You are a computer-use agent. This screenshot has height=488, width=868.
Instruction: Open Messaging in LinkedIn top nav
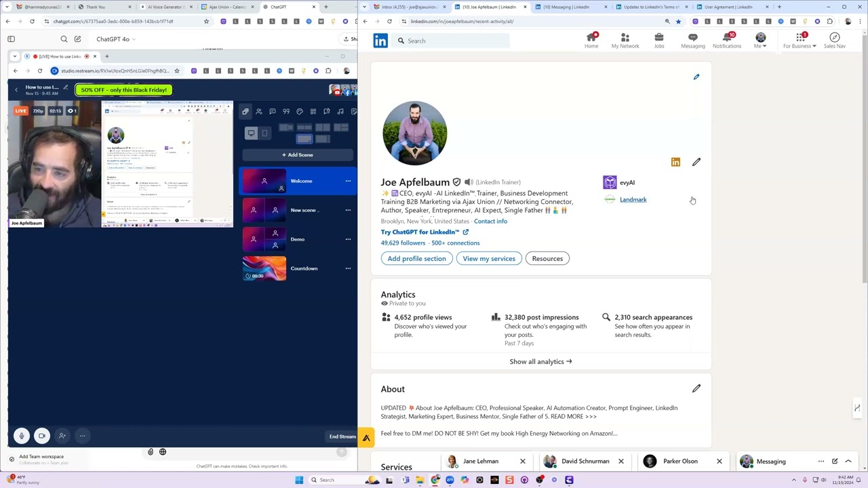point(692,41)
